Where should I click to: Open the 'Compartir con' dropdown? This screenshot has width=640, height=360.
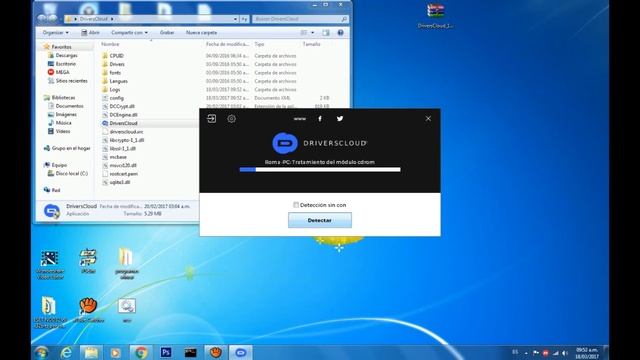pos(129,33)
